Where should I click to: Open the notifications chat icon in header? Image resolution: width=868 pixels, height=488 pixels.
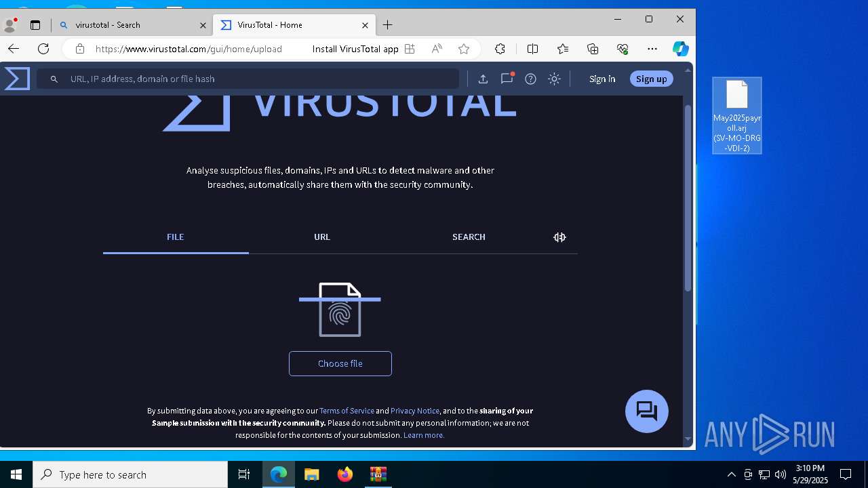pyautogui.click(x=507, y=79)
